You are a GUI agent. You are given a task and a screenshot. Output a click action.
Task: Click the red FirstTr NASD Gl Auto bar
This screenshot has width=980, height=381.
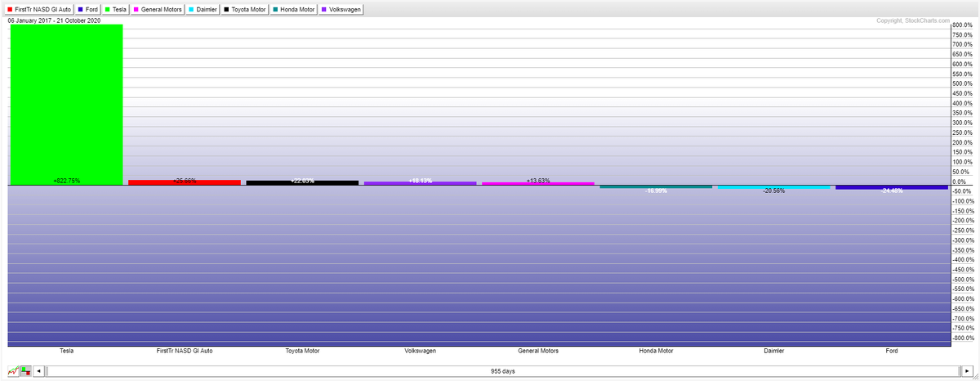click(x=185, y=182)
